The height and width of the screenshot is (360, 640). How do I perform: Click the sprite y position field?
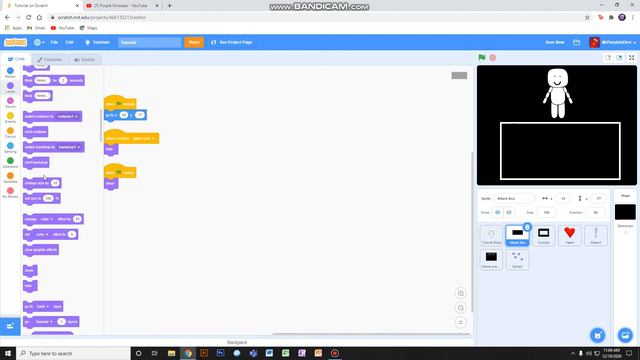[x=598, y=198]
